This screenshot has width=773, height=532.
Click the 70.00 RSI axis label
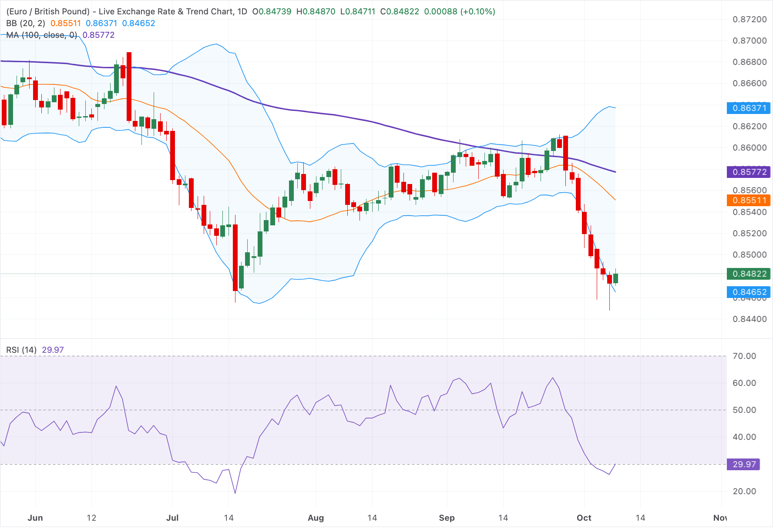(744, 356)
